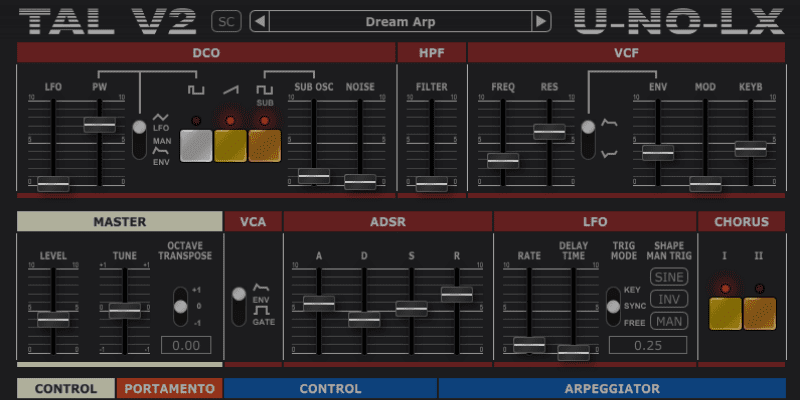Toggle the DCO sawtooth waveform button

230,146
